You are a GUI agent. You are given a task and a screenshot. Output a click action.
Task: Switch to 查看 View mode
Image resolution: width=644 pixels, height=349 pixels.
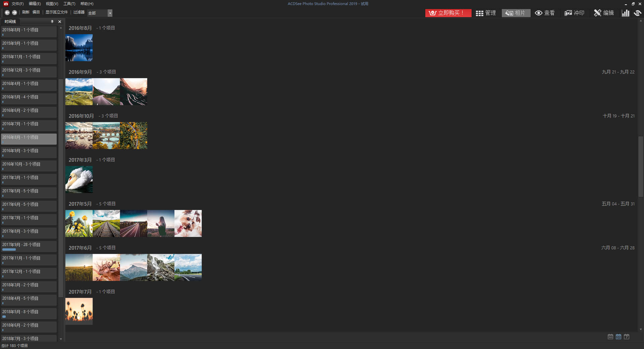[545, 13]
